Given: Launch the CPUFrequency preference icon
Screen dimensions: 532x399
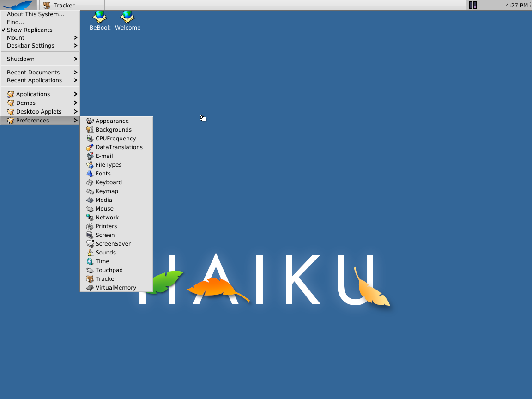Looking at the screenshot, I should (90, 139).
